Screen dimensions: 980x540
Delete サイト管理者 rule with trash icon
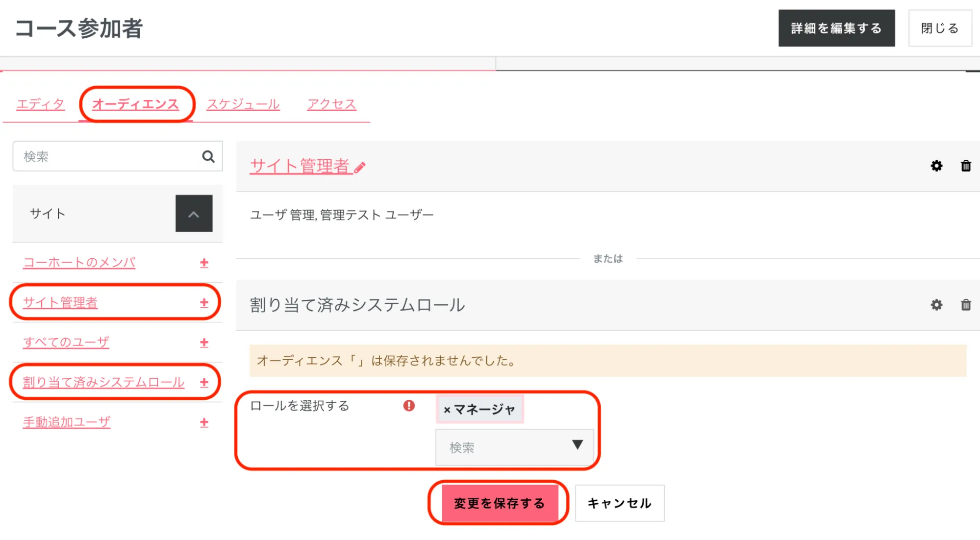965,166
